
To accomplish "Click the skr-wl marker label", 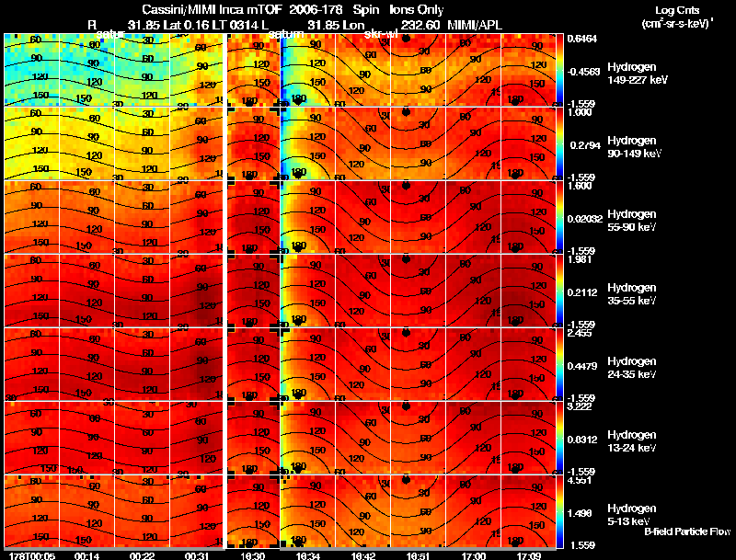I will click(x=382, y=34).
